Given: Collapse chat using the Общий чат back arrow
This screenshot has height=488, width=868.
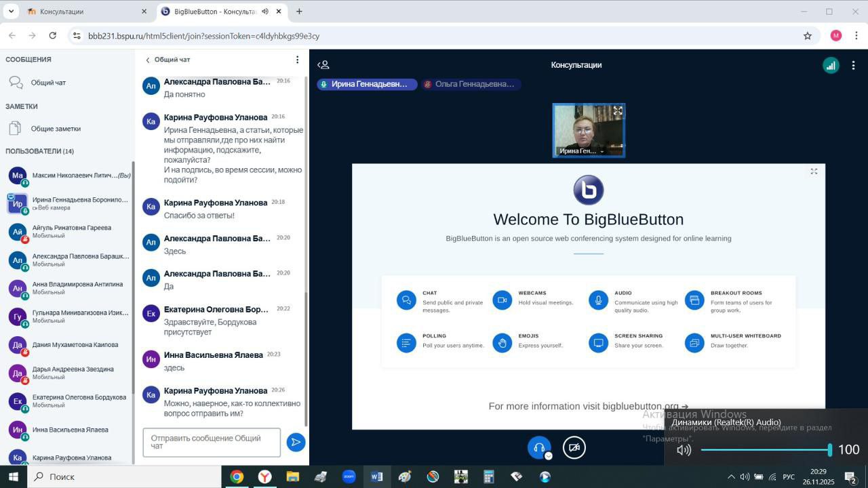Looking at the screenshot, I should [x=148, y=60].
